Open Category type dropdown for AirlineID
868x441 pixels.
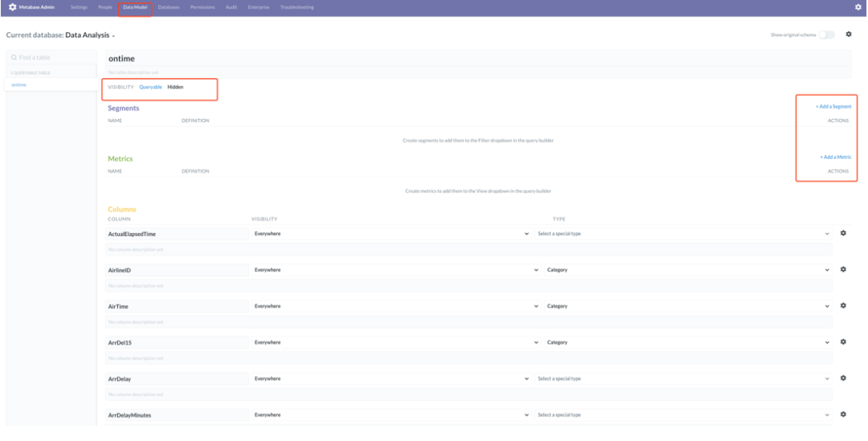pyautogui.click(x=688, y=270)
